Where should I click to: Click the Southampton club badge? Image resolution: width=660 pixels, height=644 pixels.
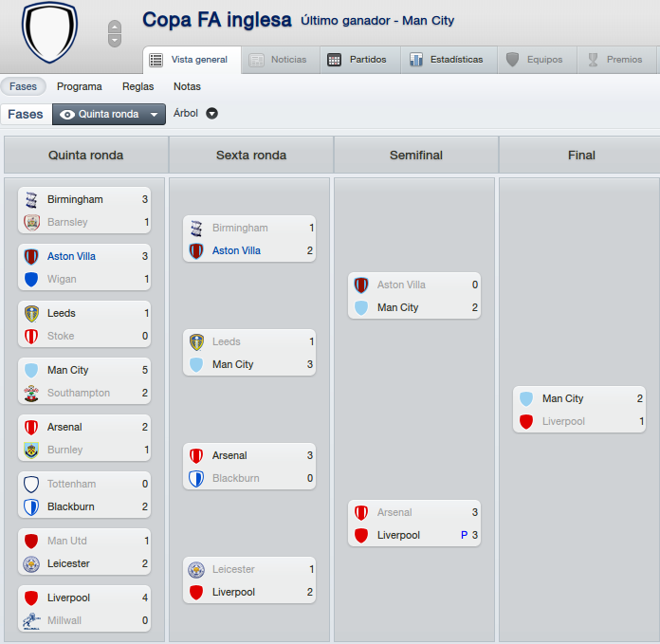[31, 394]
